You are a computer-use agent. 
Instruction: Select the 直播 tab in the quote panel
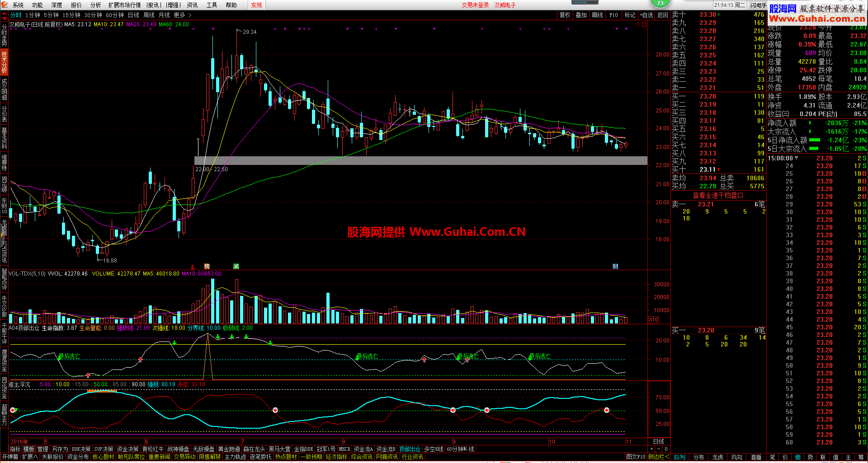[756, 457]
